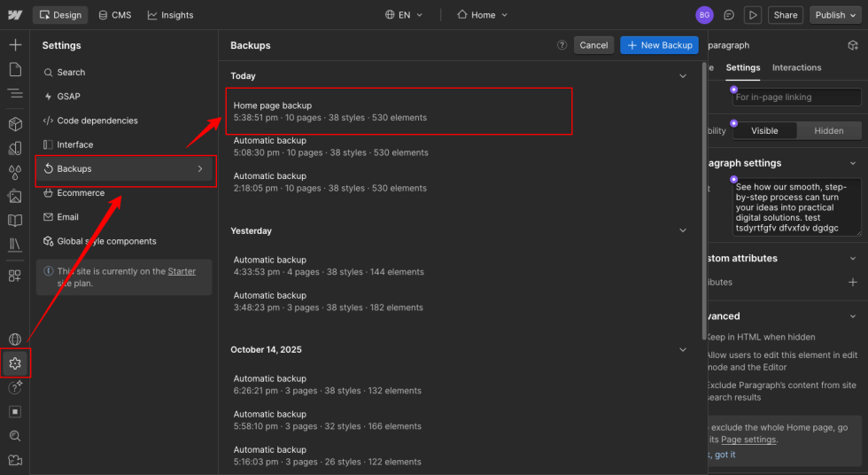Click the paragraph text content box
The image size is (868, 475).
point(796,207)
